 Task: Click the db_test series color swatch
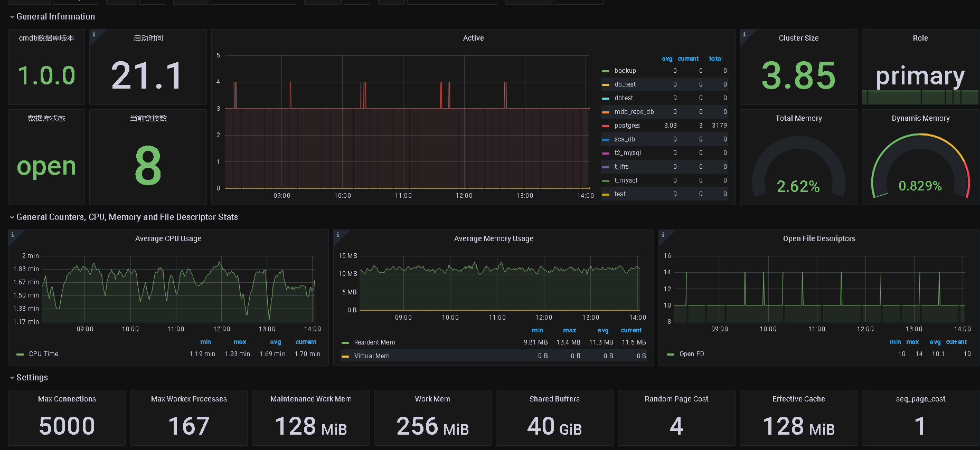pos(606,85)
